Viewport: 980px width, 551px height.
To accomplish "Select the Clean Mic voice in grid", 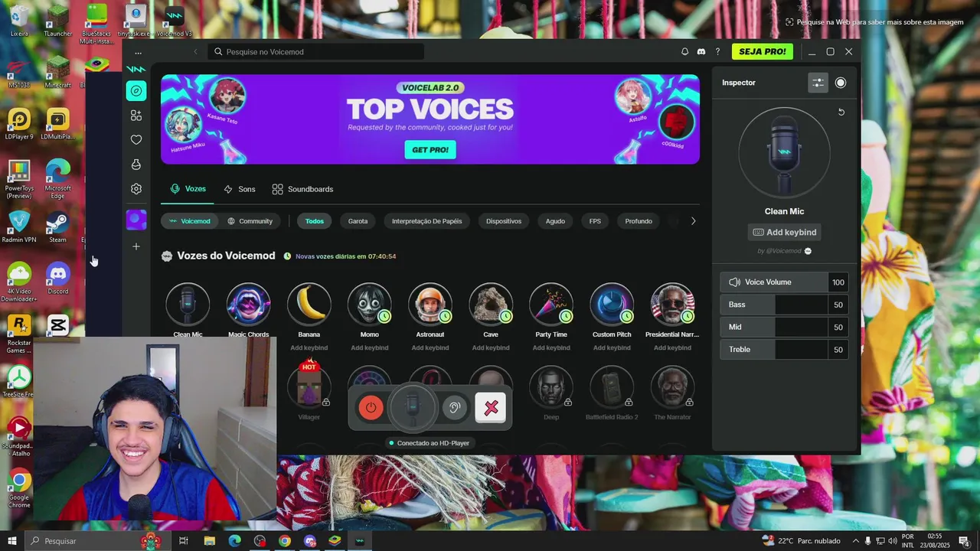I will [x=188, y=305].
